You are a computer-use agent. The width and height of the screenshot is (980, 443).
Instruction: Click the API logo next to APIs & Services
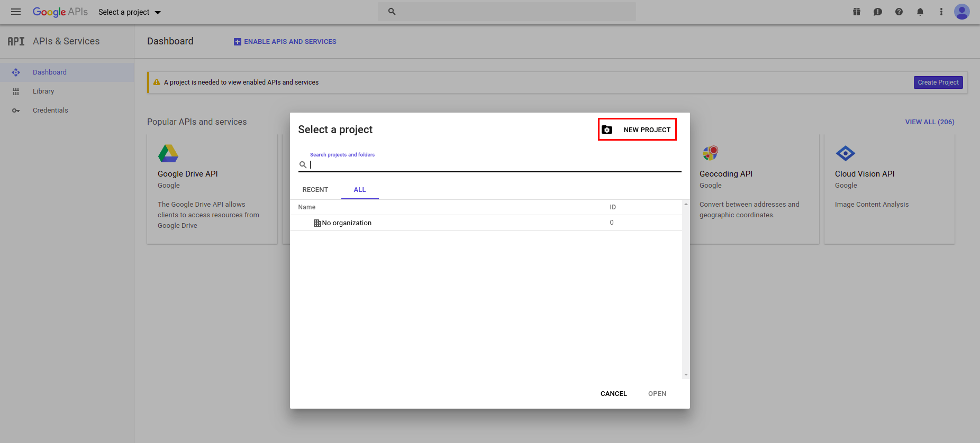[x=16, y=41]
